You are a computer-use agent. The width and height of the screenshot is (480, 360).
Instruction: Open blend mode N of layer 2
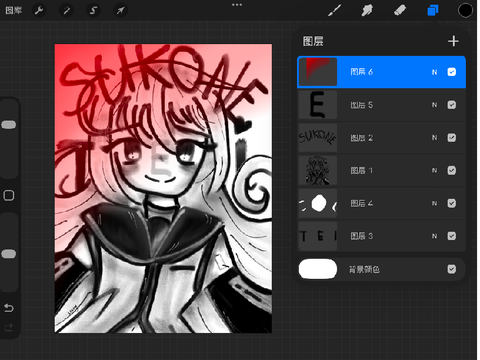click(x=434, y=138)
